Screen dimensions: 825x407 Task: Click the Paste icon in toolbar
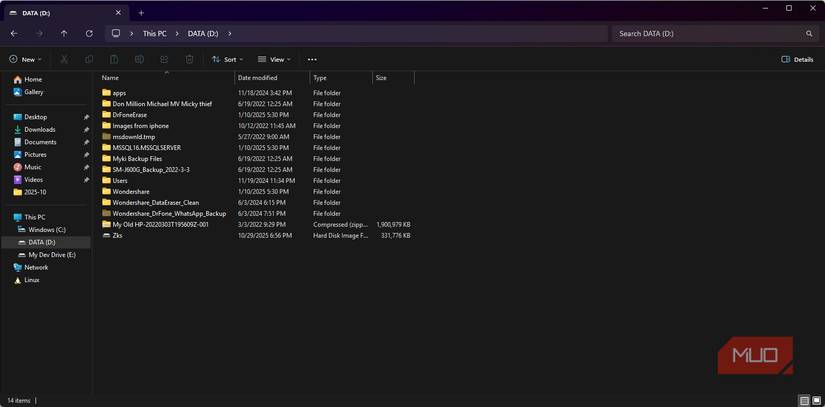click(114, 59)
